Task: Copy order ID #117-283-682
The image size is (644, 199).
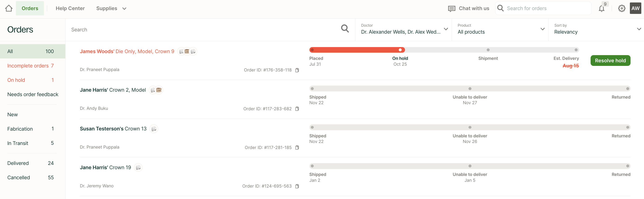Action: (297, 109)
